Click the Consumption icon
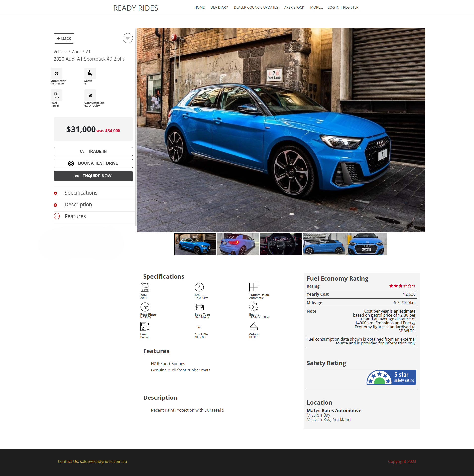 pyautogui.click(x=90, y=95)
